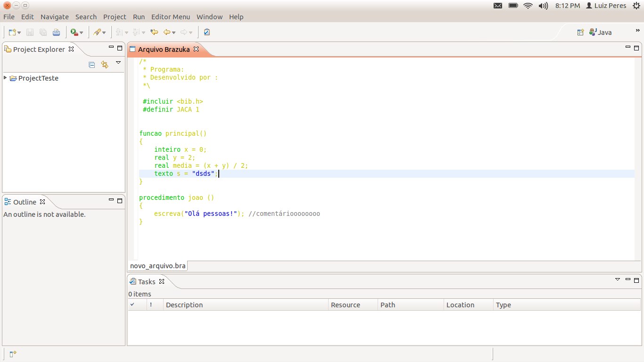Open the External Tools dropdown arrow
Screen dimensions: 644x362
point(82,33)
